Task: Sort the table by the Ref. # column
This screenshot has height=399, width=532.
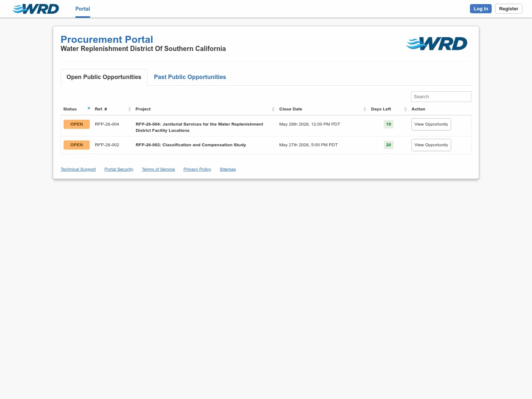Action: 113,109
